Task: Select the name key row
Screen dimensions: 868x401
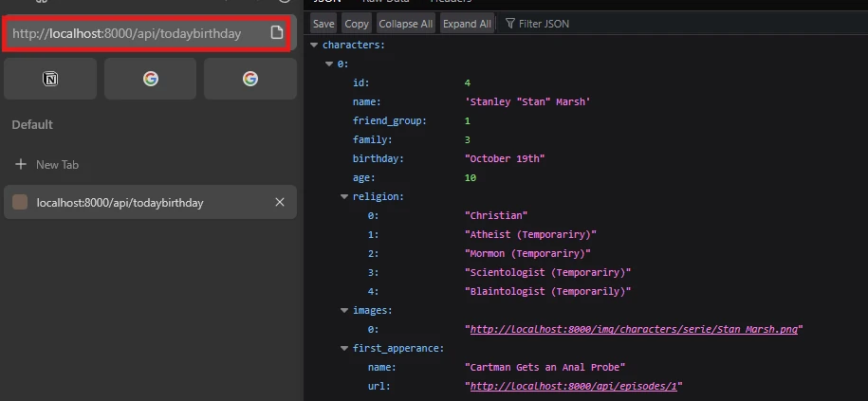Action: coord(587,101)
